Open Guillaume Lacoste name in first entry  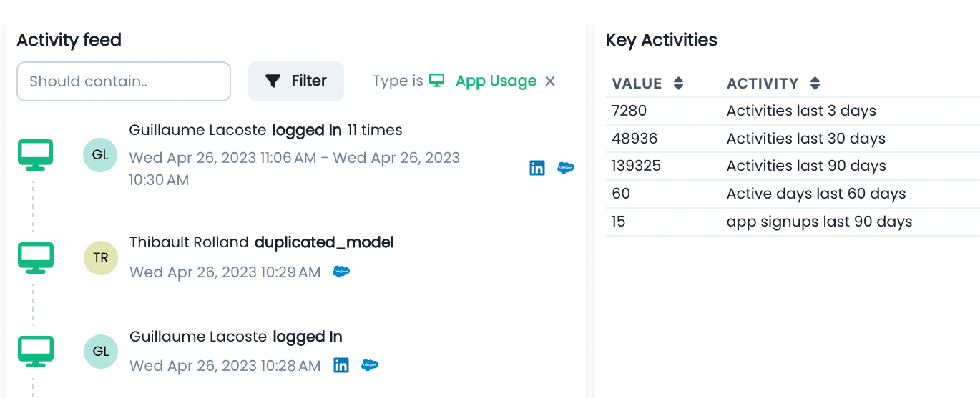(198, 130)
